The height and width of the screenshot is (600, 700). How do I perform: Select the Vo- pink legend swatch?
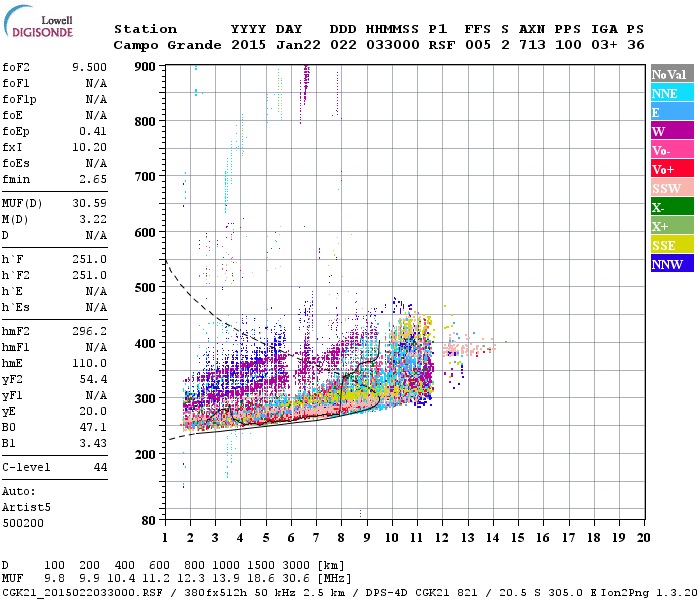tap(672, 150)
